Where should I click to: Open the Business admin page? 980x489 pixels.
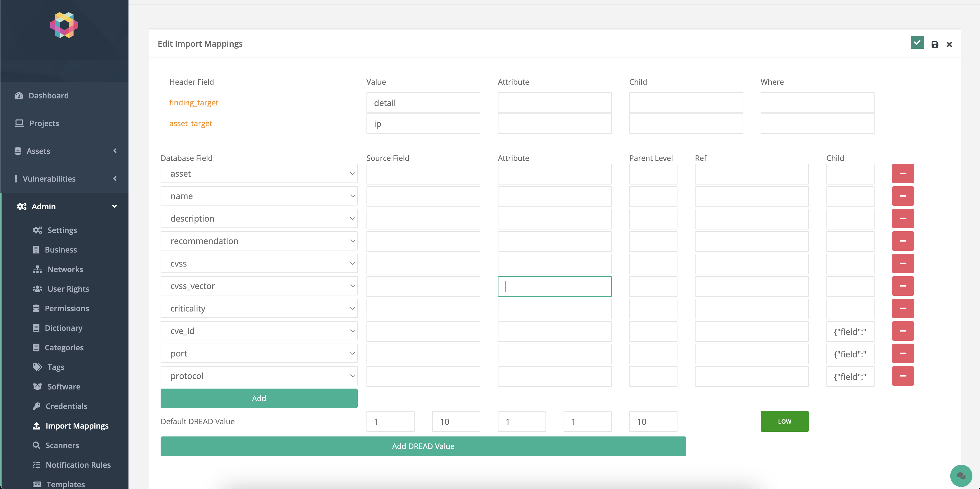(x=60, y=250)
